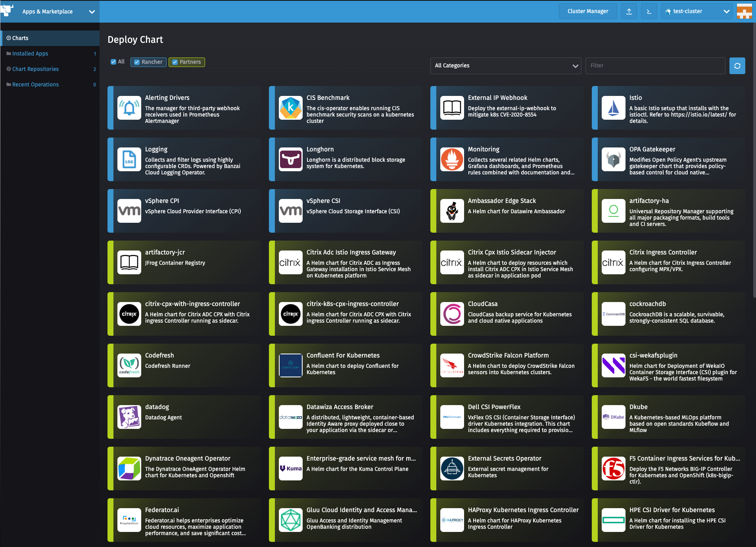Click the Istio sailboat icon

pos(613,108)
